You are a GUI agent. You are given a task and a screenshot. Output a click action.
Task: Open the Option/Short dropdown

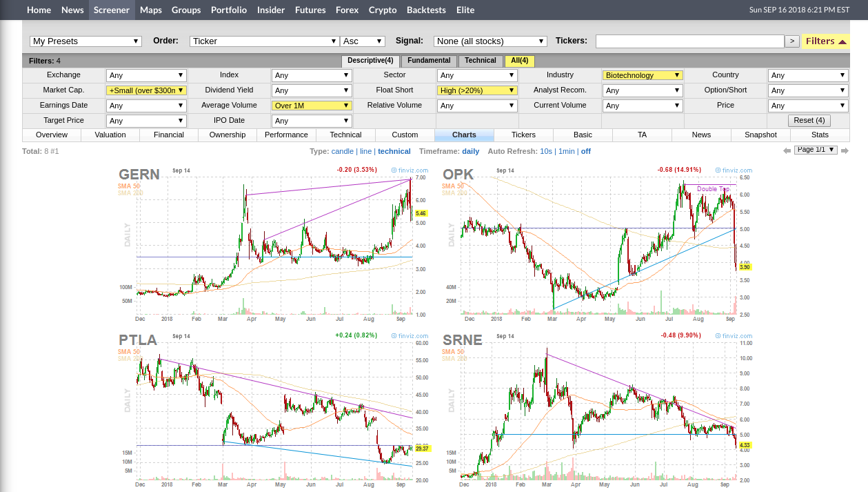[808, 90]
